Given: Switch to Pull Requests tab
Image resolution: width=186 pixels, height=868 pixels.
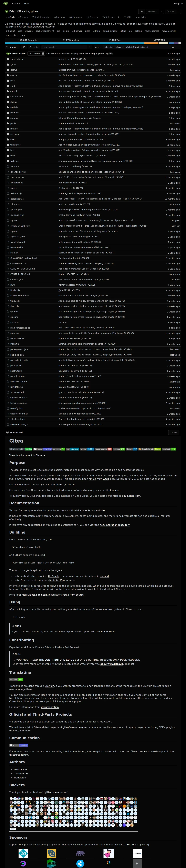Looking at the screenshot, I should click(x=41, y=17).
